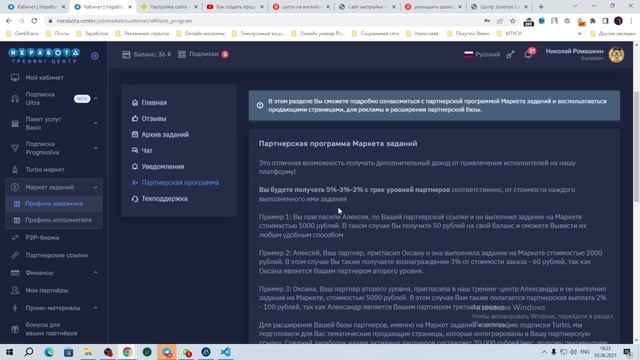
Task: Click the Баланс 36 ₽ indicator
Action: [147, 54]
